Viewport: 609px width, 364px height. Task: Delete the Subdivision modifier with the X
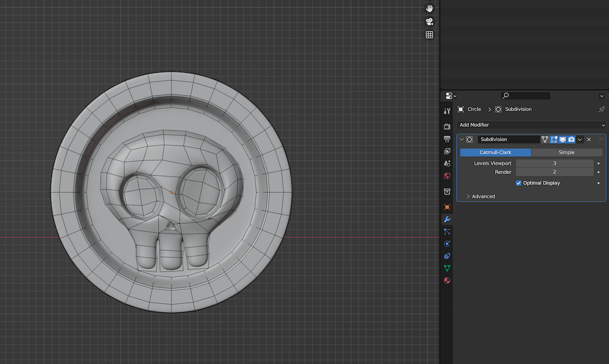tap(589, 139)
